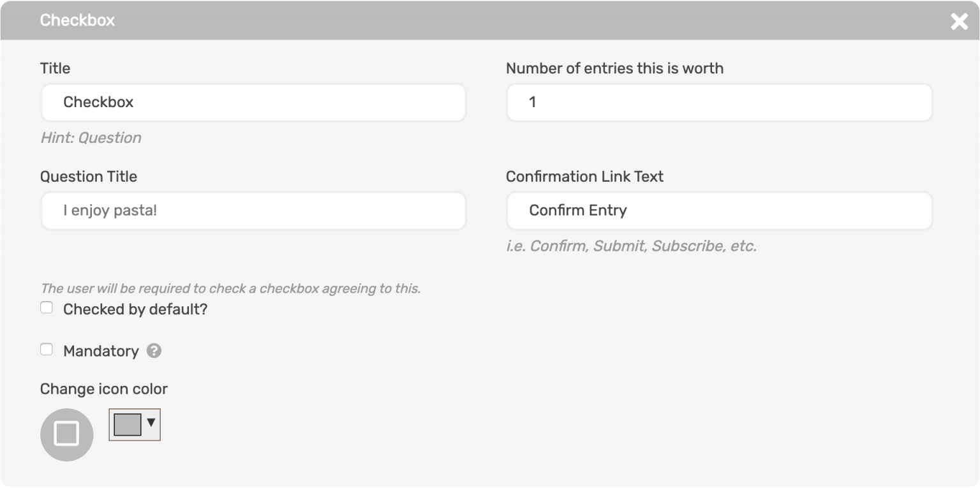Viewport: 980px width, 488px height.
Task: Close the Checkbox settings dialog
Action: click(958, 20)
